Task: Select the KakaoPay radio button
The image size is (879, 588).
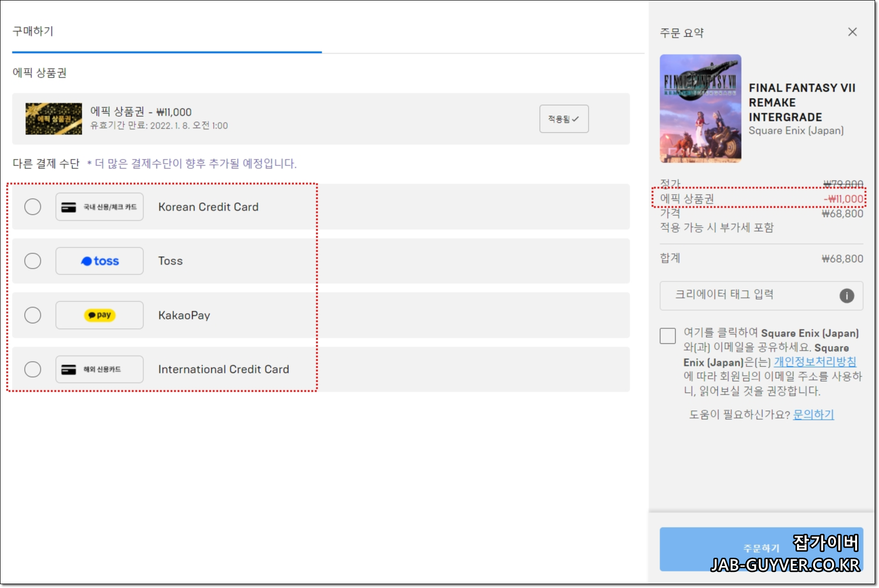Action: tap(33, 315)
